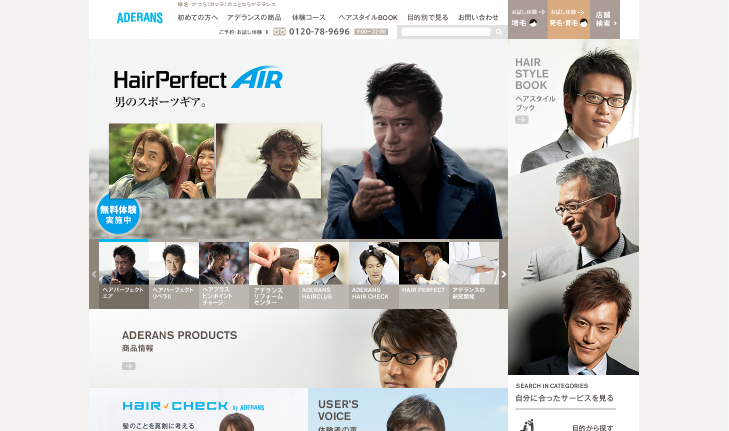Click the Aderans Products arrow icon
This screenshot has width=729, height=431.
pos(129,366)
